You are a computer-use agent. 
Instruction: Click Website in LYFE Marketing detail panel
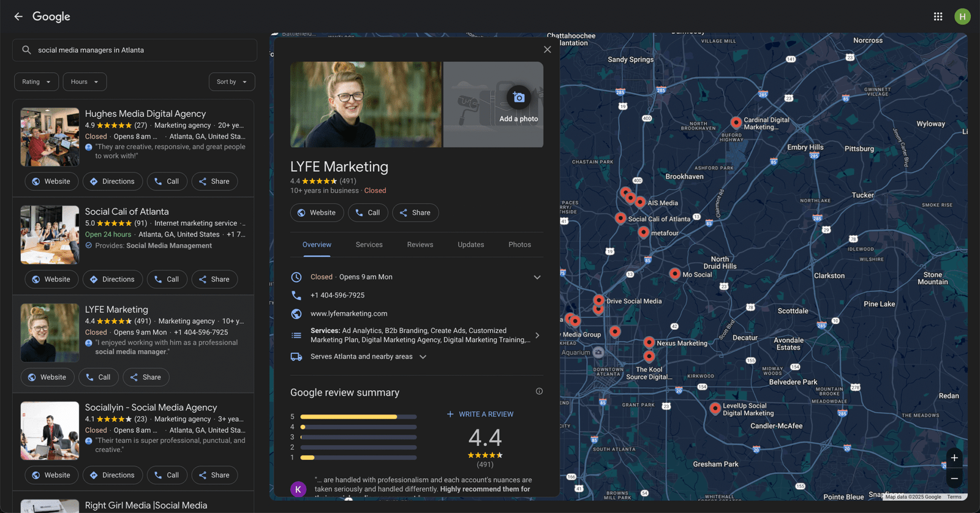click(317, 213)
